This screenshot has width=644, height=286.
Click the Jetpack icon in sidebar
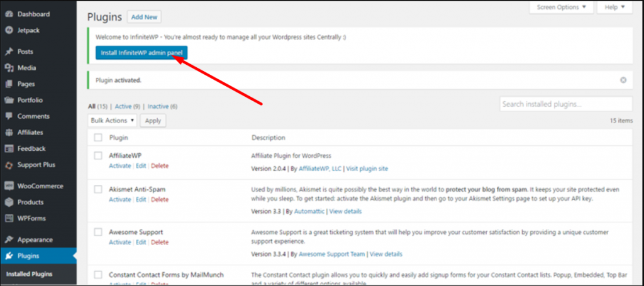[9, 30]
